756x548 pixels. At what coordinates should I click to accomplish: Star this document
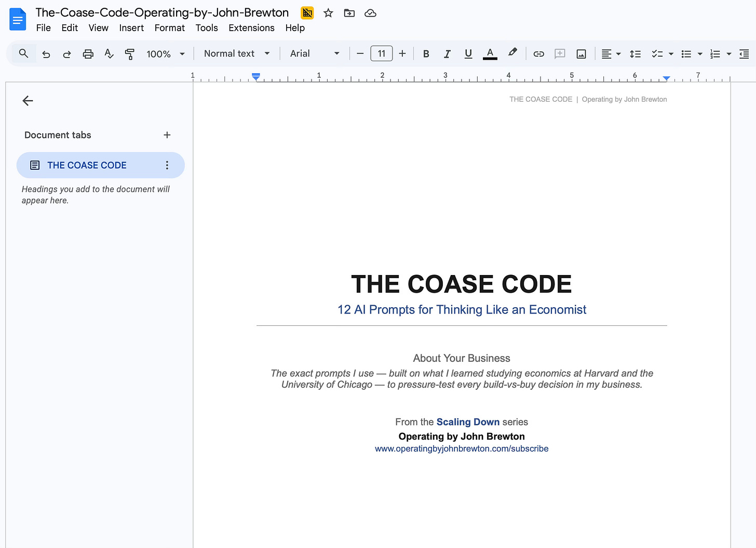328,13
